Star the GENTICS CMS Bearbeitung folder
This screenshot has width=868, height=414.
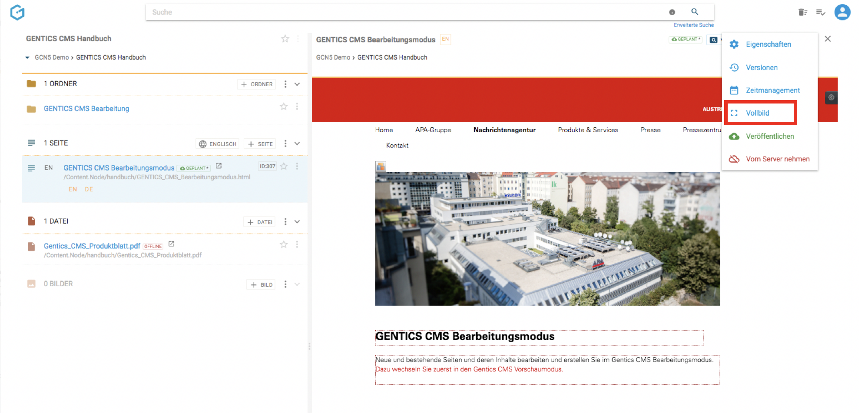[x=284, y=107]
